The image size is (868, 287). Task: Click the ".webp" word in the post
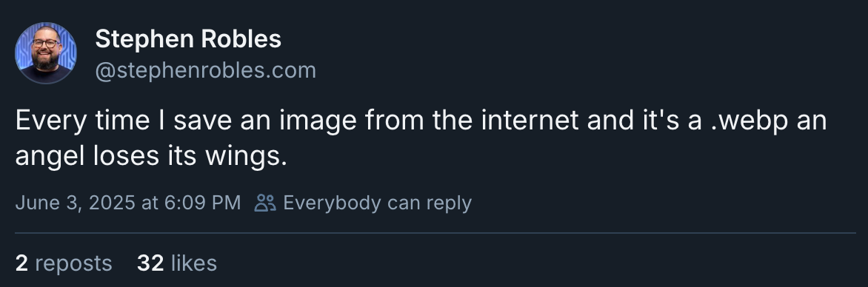coord(749,121)
